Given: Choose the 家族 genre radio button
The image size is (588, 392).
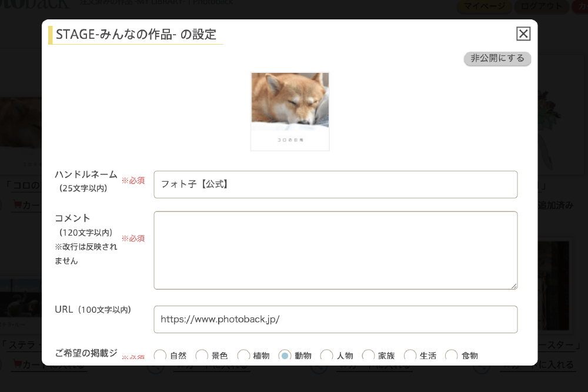Looking at the screenshot, I should [369, 356].
